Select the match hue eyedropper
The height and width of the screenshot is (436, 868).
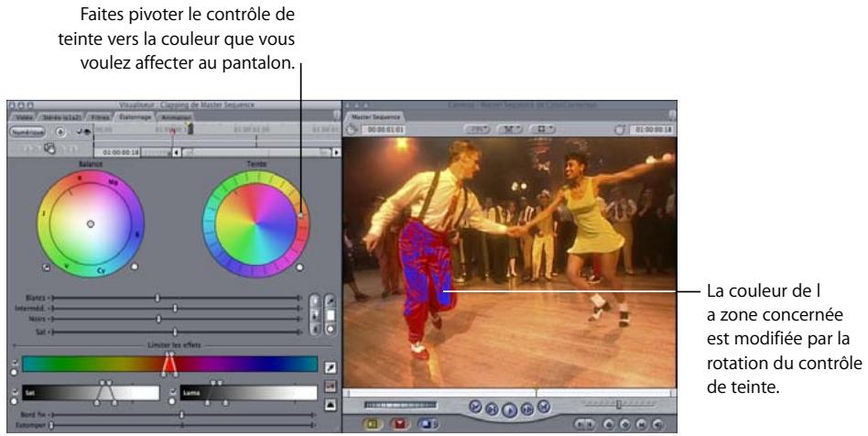[x=330, y=300]
